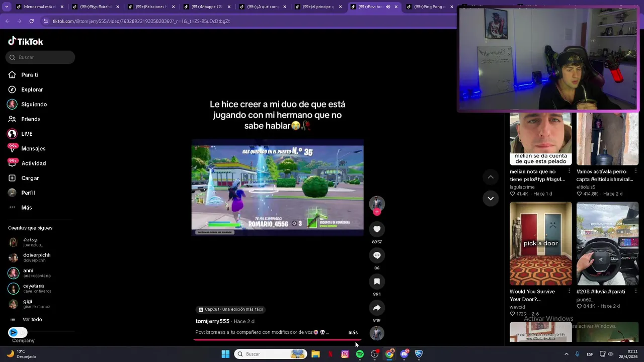The image size is (644, 362).
Task: Go to the next video arrow
Action: point(491,199)
